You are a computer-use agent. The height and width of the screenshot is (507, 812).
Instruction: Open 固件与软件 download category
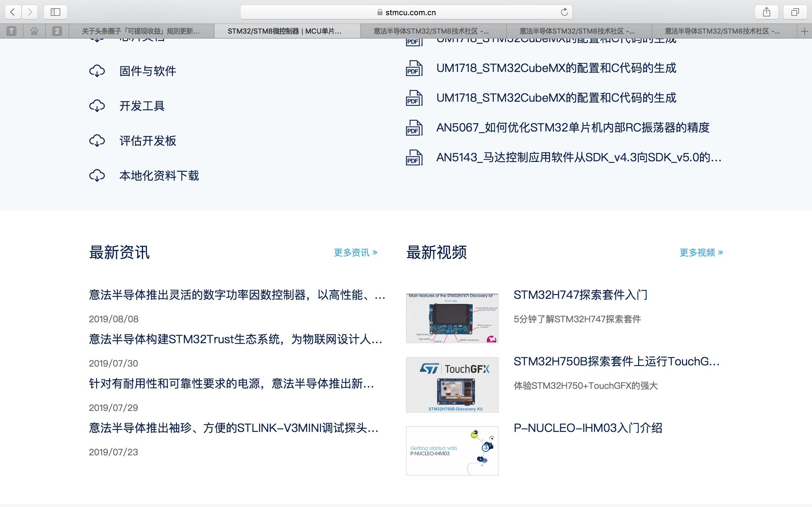click(x=147, y=71)
